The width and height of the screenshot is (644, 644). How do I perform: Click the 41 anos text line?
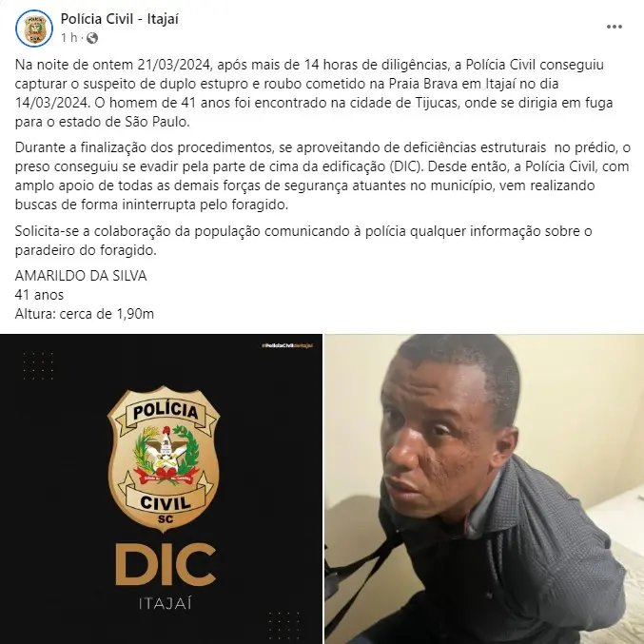coord(39,295)
